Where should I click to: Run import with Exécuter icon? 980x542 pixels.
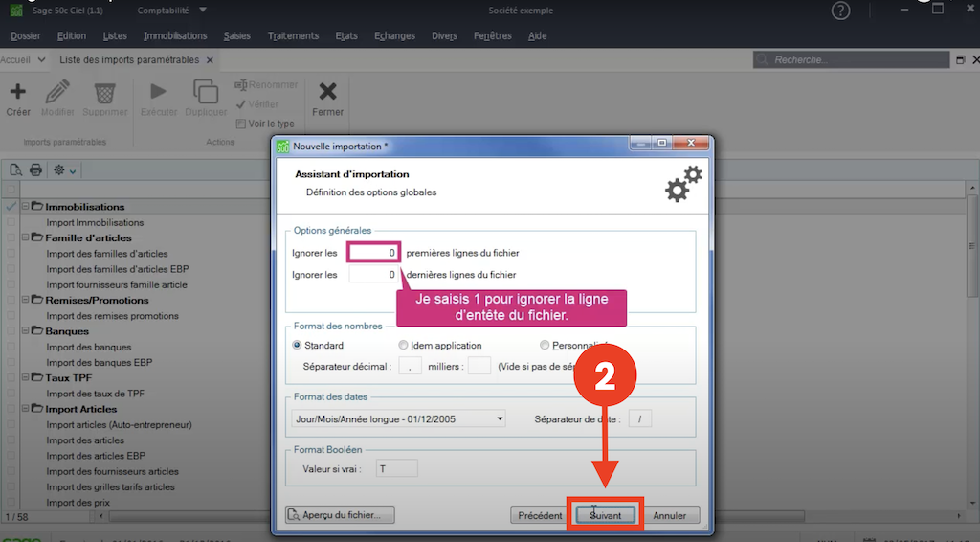coord(158,92)
